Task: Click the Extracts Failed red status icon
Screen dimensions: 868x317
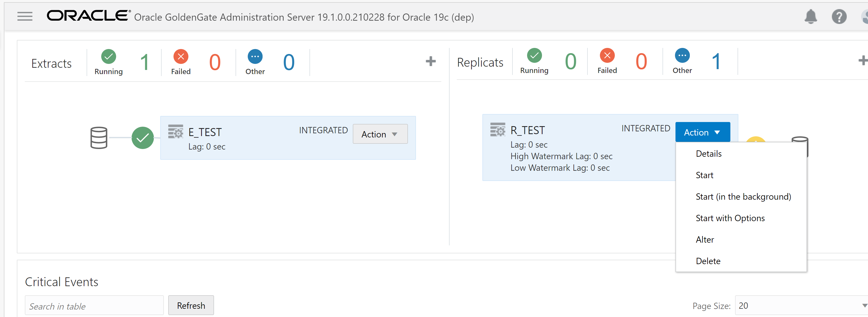Action: coord(181,56)
